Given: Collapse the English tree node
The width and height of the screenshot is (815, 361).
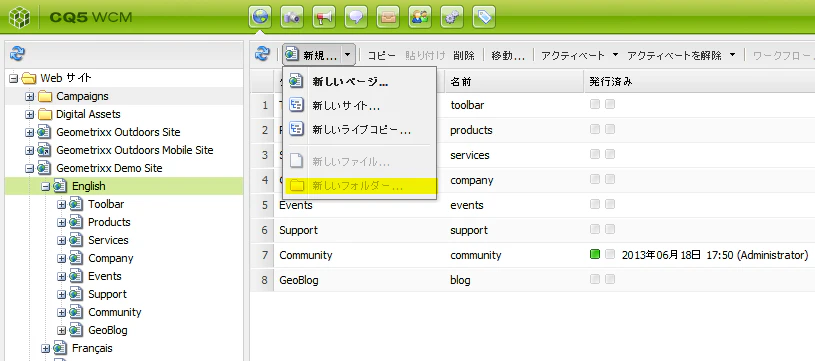Looking at the screenshot, I should point(46,186).
